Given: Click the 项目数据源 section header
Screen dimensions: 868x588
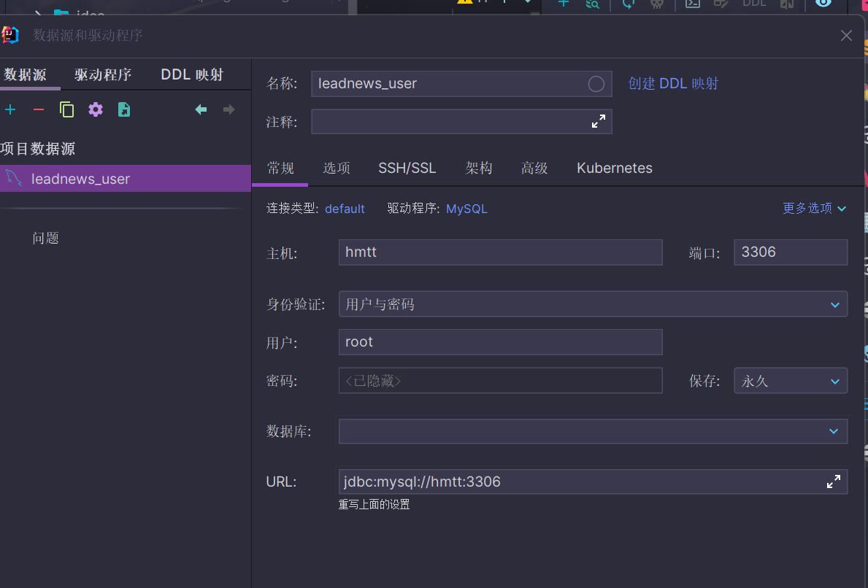Looking at the screenshot, I should (x=38, y=149).
